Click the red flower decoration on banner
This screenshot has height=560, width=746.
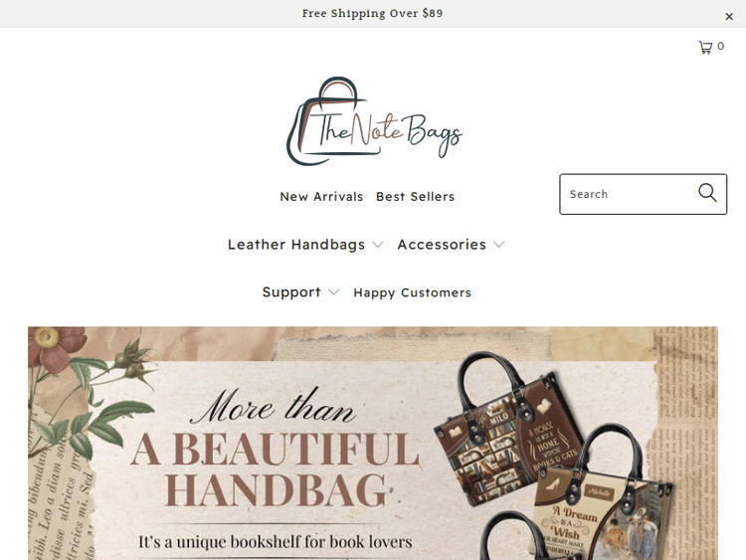click(55, 350)
